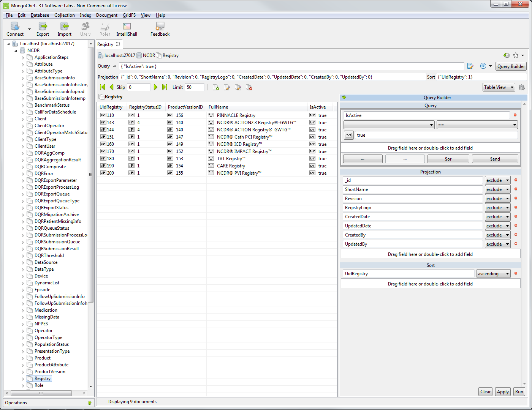This screenshot has width=532, height=410.
Task: Click the $and button
Action: click(x=495, y=159)
